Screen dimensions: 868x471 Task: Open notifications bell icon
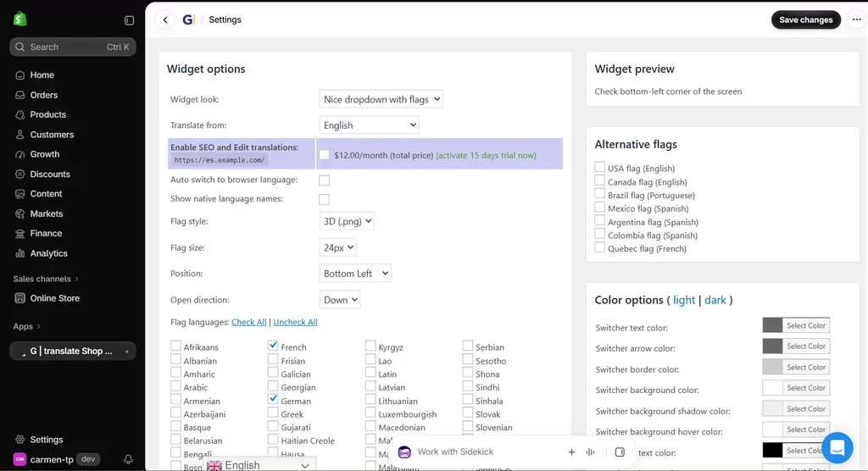point(128,459)
